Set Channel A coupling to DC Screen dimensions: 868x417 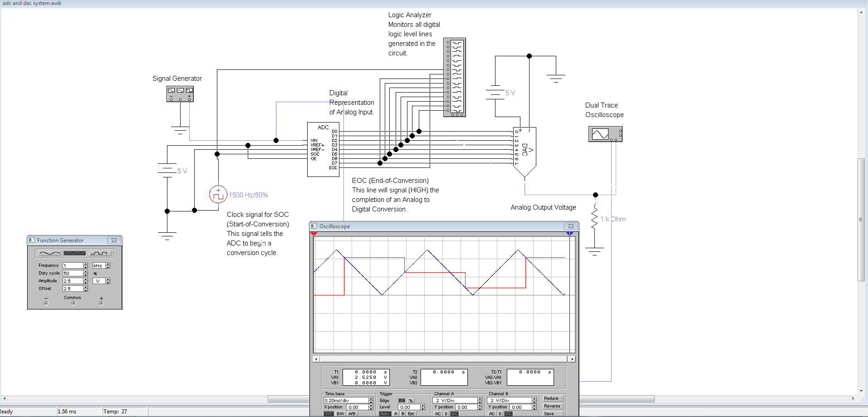pyautogui.click(x=455, y=413)
